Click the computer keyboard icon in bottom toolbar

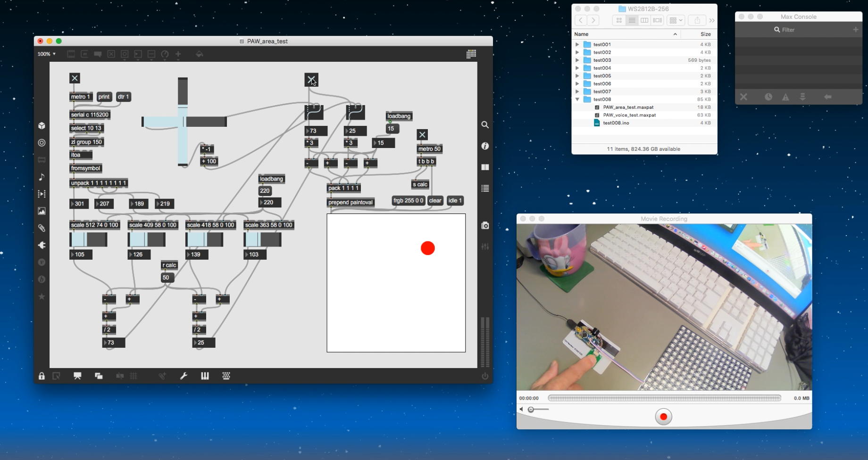(x=226, y=376)
